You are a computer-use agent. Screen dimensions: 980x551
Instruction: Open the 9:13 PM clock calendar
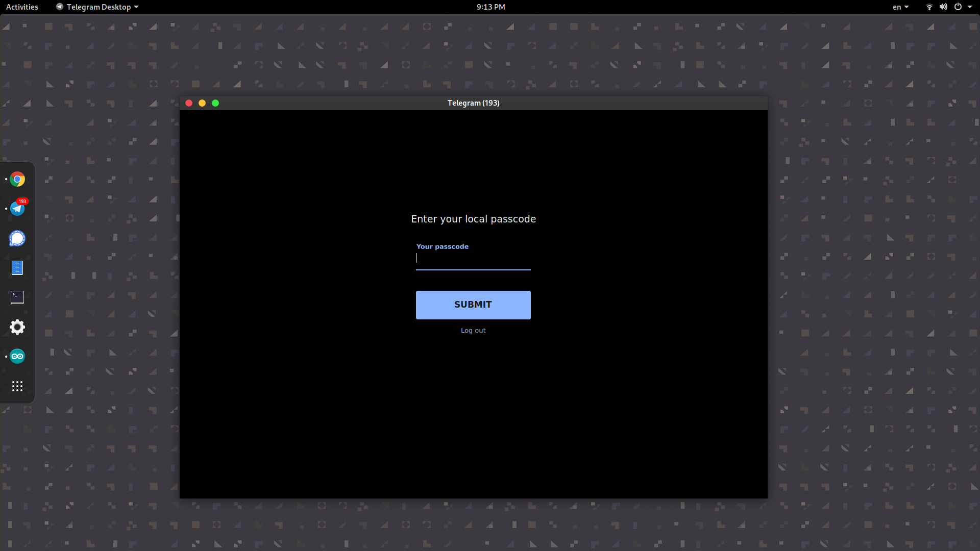pos(491,7)
